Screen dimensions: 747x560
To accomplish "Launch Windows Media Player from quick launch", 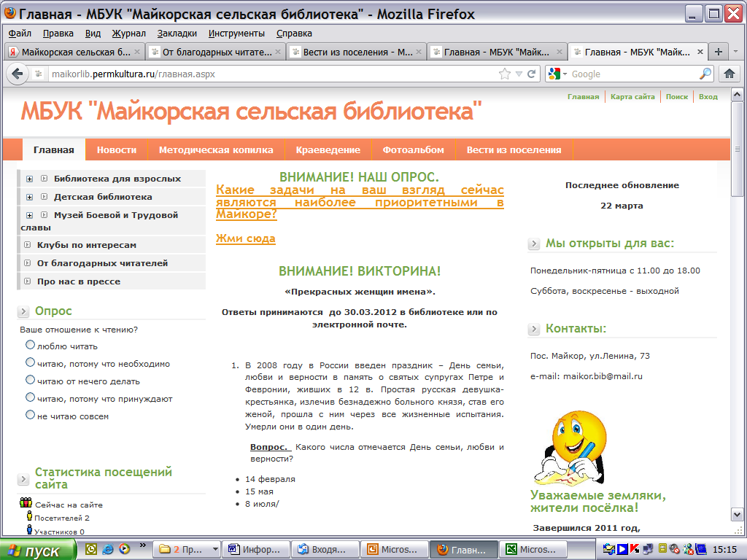I will pyautogui.click(x=124, y=549).
